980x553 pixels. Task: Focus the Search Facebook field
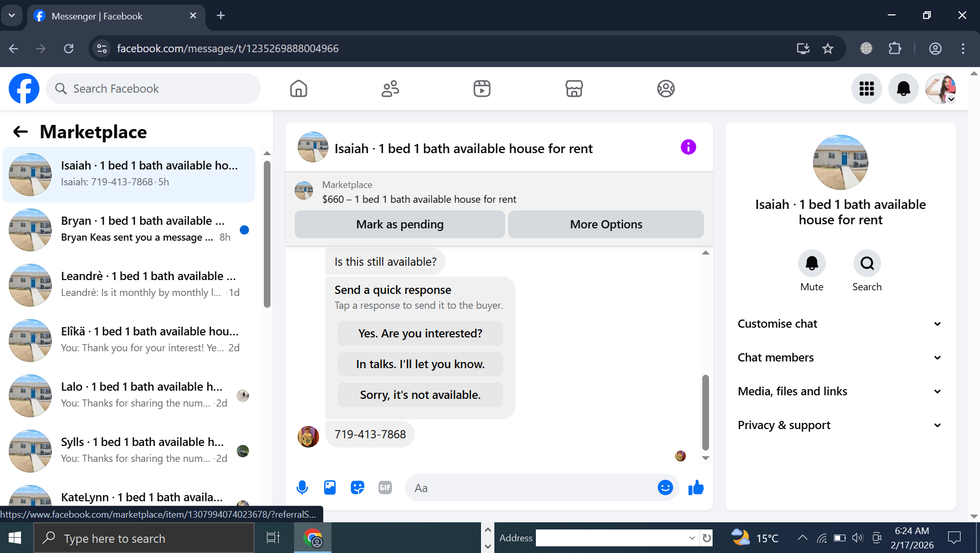click(x=153, y=89)
